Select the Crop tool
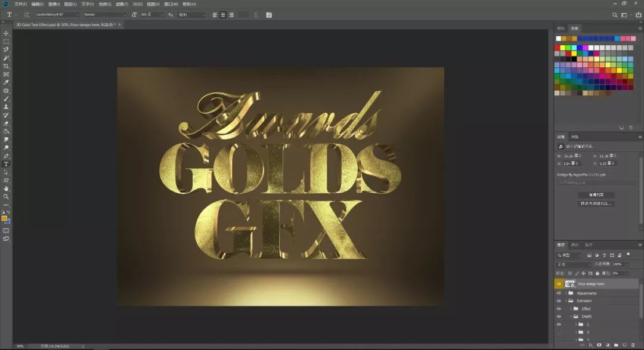This screenshot has width=644, height=350. 7,66
